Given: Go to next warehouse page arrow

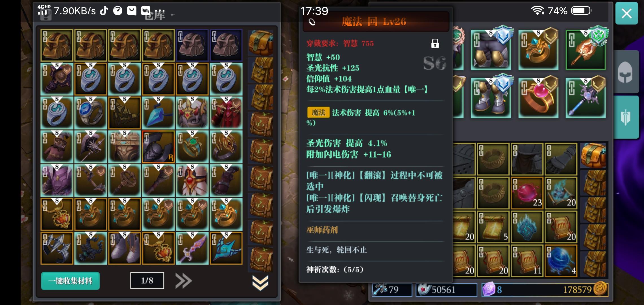Looking at the screenshot, I should [x=184, y=281].
